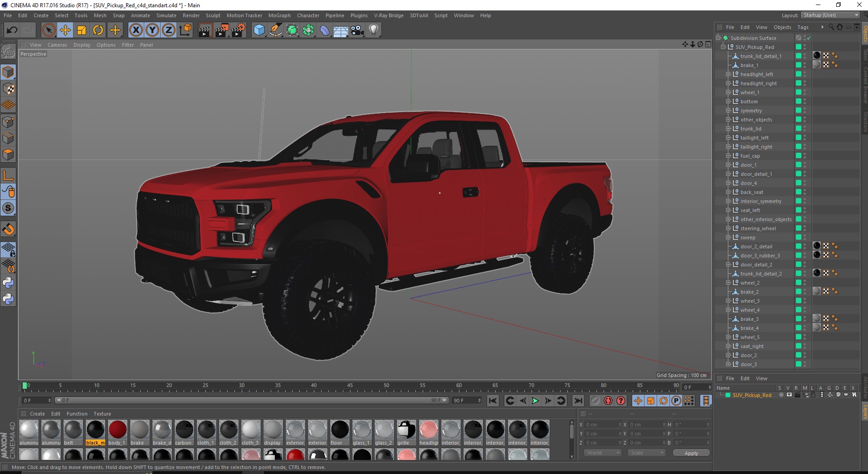Open the V-Ray Bridge menu
The image size is (868, 474).
[x=389, y=15]
